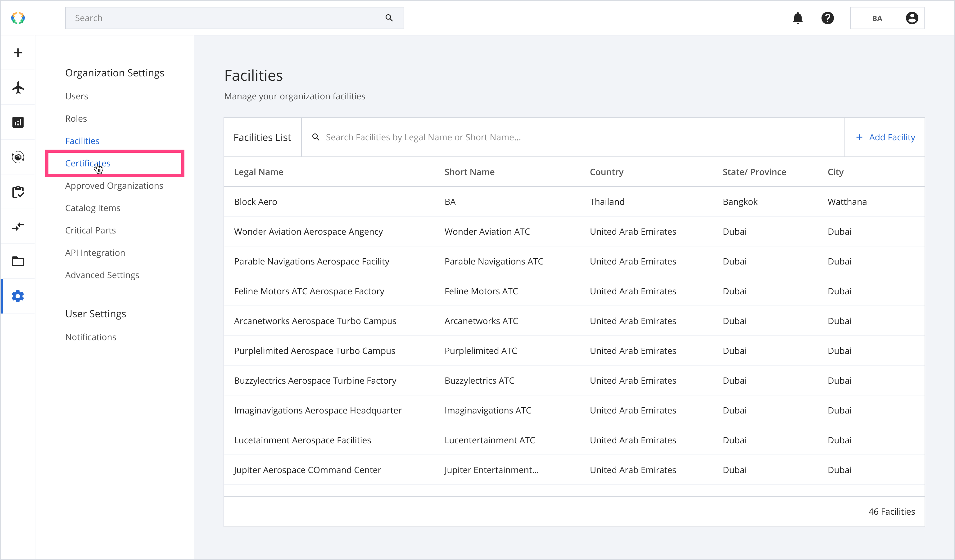Select the Block Aero facility row
The image size is (955, 560).
coord(574,201)
